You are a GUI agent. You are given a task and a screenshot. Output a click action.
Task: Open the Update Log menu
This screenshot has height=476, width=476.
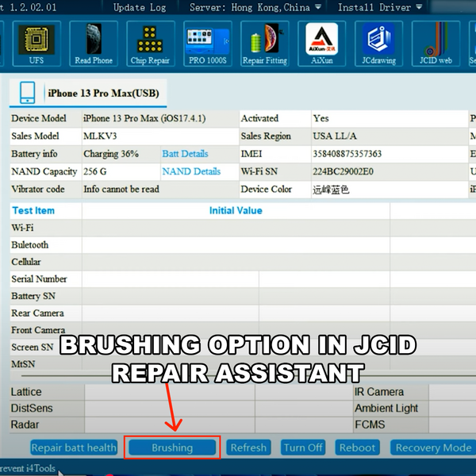tap(140, 7)
